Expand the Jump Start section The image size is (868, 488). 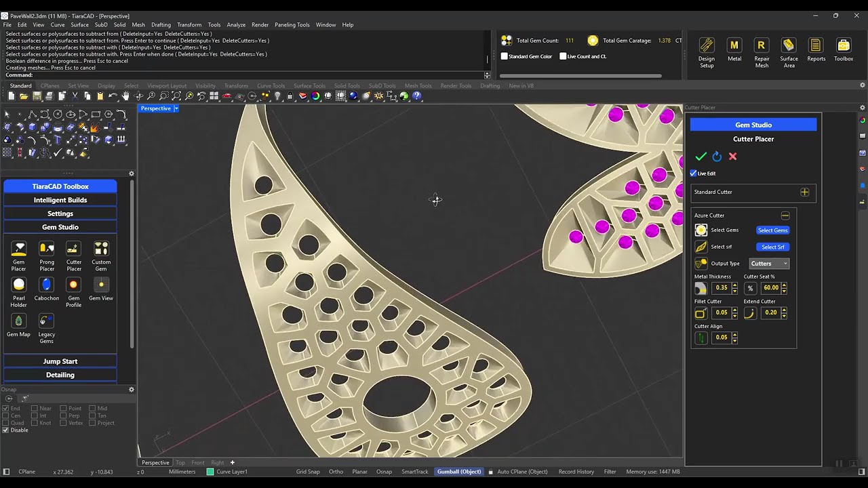pyautogui.click(x=60, y=361)
